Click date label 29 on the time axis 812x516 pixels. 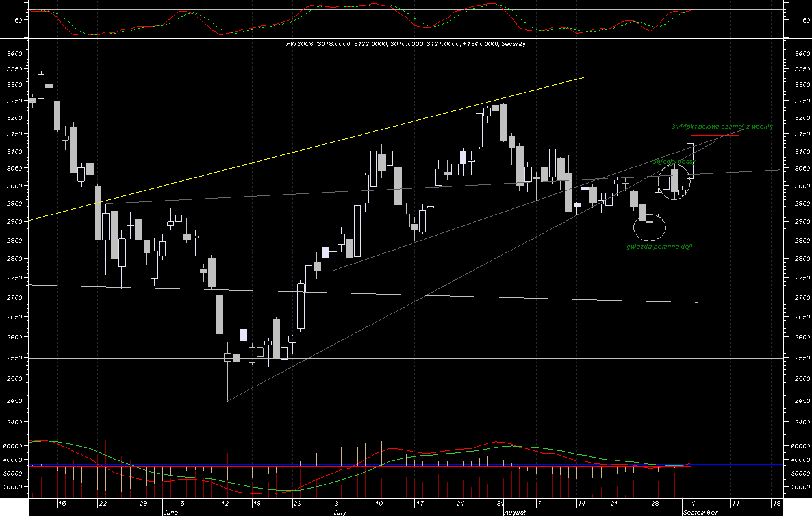(x=143, y=503)
